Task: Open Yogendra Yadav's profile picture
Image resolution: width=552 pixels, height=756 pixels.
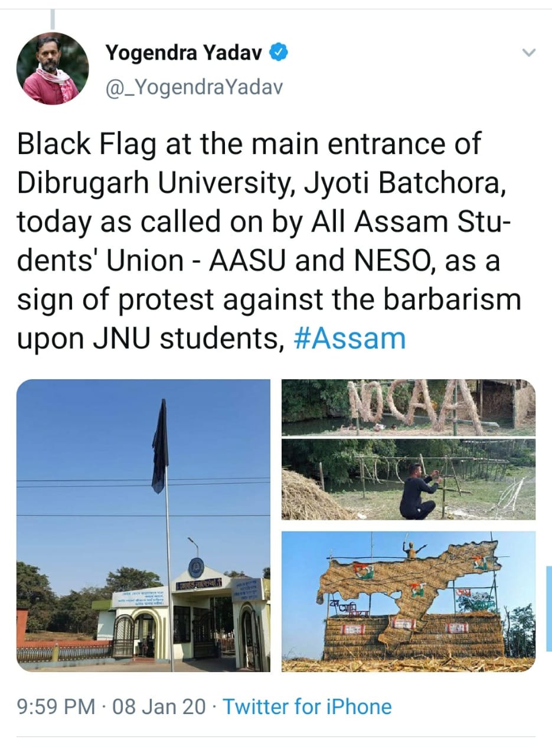Action: [x=53, y=69]
